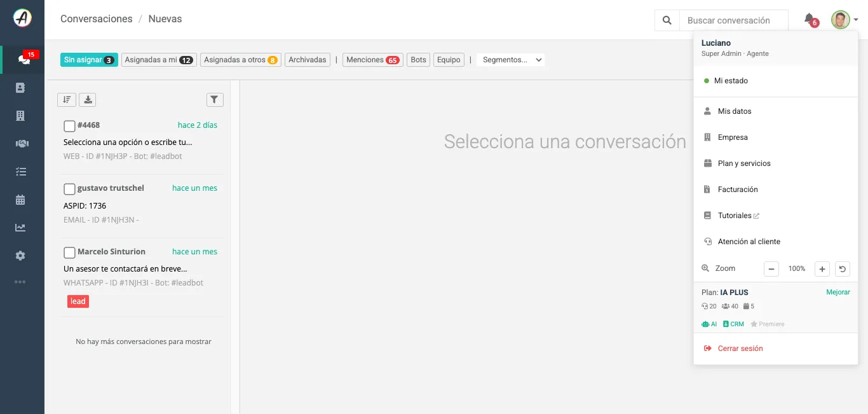Image resolution: width=868 pixels, height=414 pixels.
Task: Show more sidebar options via ellipsis
Action: pos(20,282)
